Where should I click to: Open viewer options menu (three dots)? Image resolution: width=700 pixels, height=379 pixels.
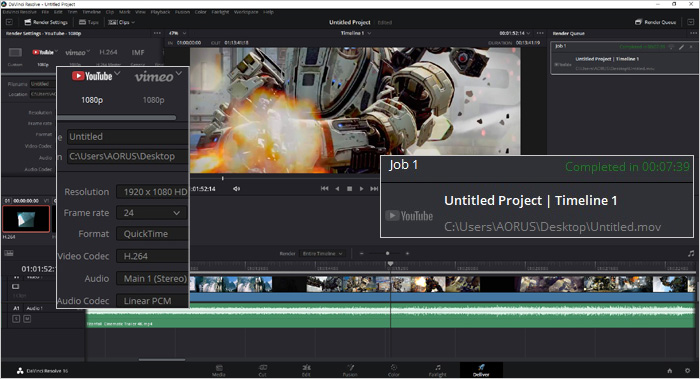point(540,33)
